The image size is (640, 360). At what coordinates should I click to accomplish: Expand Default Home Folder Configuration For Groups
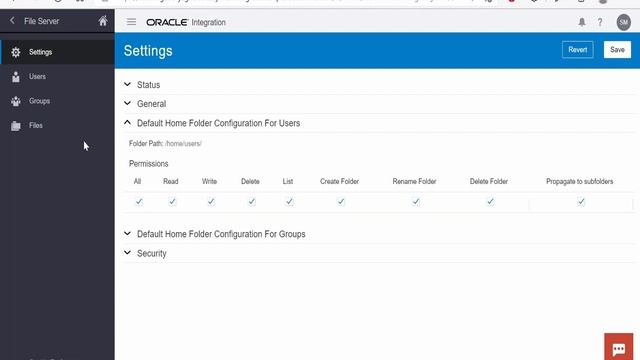(x=127, y=233)
